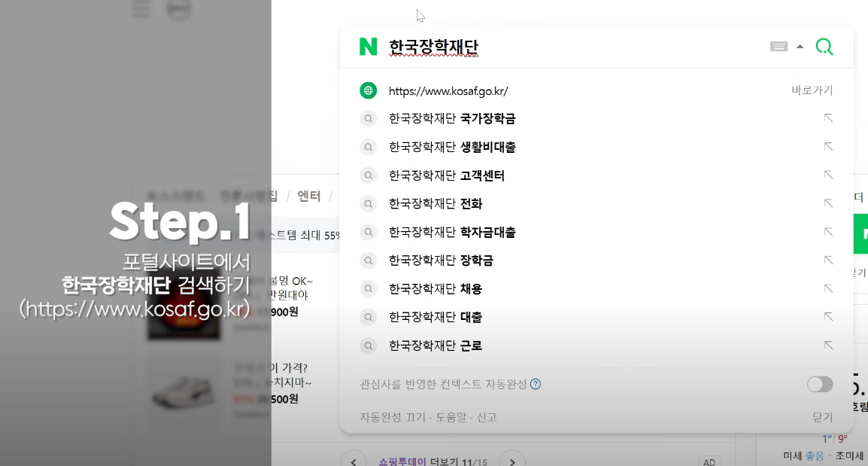Click 닫기 to close the suggestions
868x466 pixels.
[823, 417]
